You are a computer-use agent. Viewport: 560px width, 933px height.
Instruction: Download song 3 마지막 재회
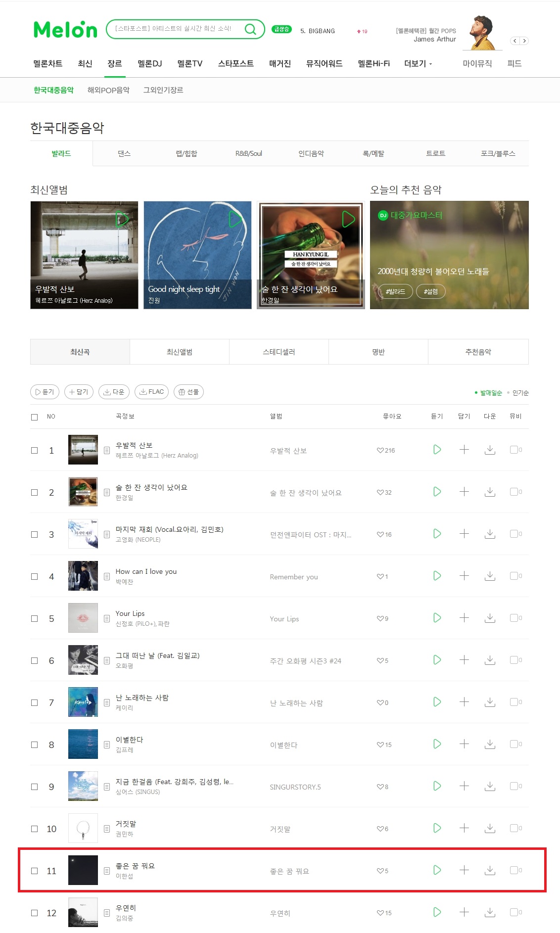[x=490, y=534]
